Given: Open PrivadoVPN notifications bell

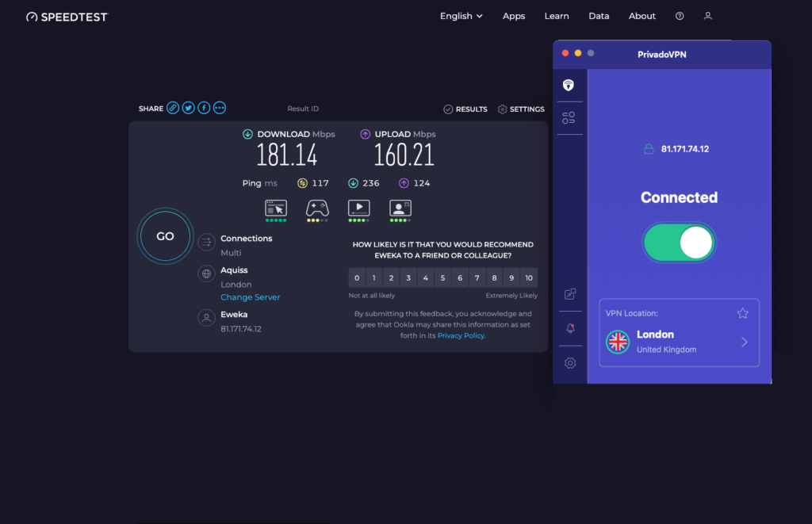Looking at the screenshot, I should [570, 328].
